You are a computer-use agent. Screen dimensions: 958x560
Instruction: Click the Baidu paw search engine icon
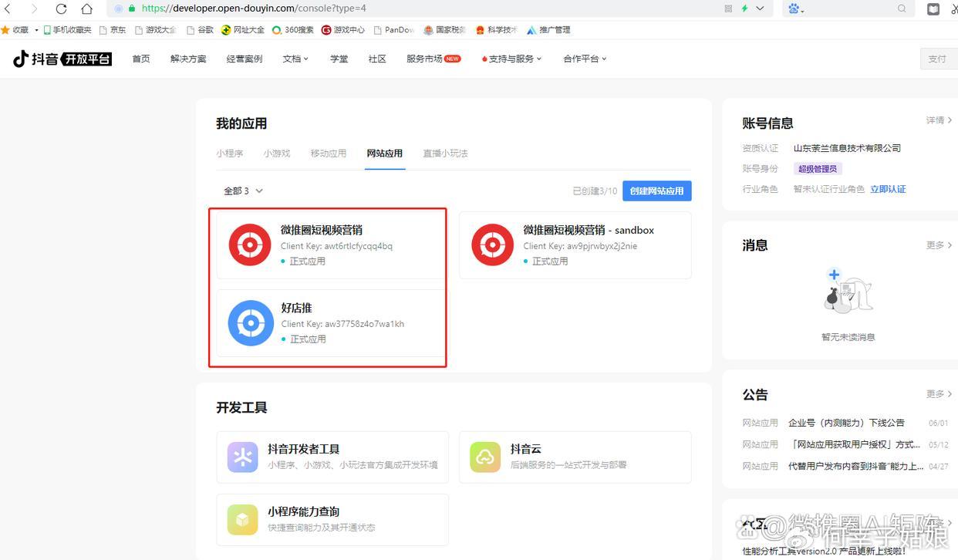pos(795,8)
